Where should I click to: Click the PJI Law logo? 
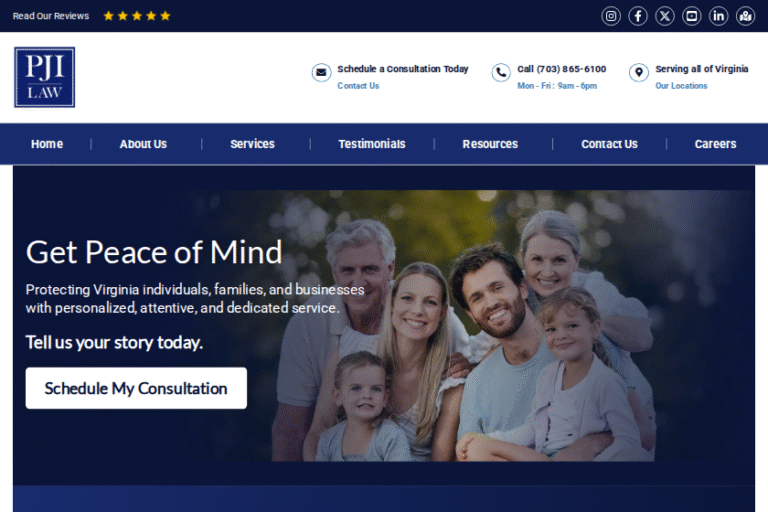coord(44,77)
